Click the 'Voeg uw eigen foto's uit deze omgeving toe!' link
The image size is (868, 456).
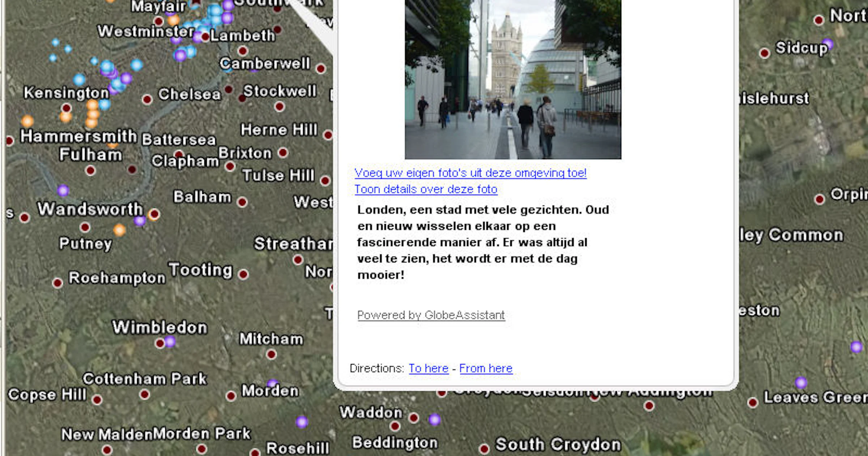[470, 173]
